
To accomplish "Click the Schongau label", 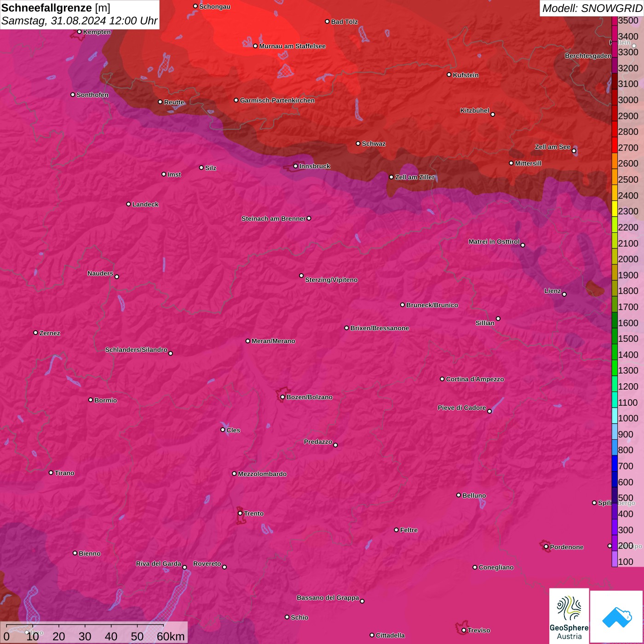I will point(215,6).
